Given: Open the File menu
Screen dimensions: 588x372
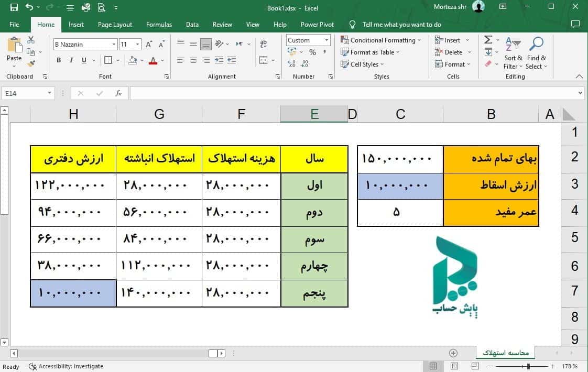Looking at the screenshot, I should pos(14,25).
